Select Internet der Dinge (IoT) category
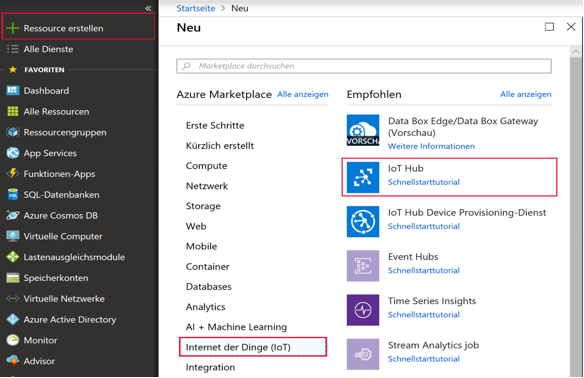The image size is (584, 378). pos(253,347)
